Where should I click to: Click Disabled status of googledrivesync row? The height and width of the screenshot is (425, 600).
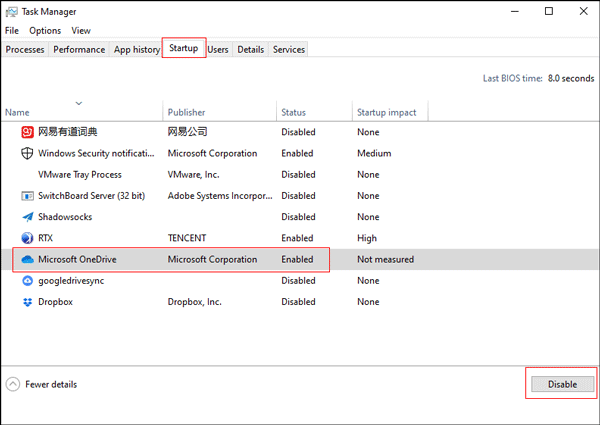click(x=298, y=281)
